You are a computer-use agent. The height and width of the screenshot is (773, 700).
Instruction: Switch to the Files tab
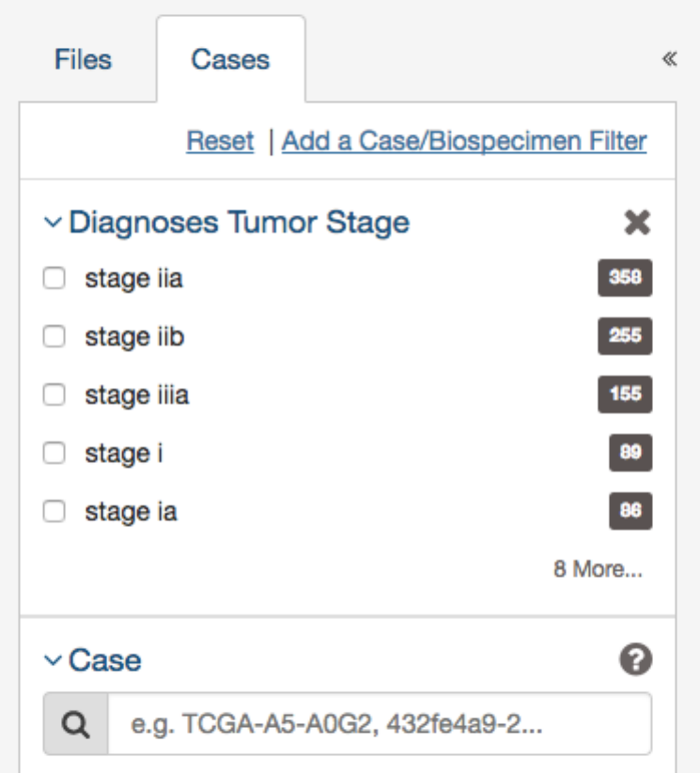pos(83,60)
